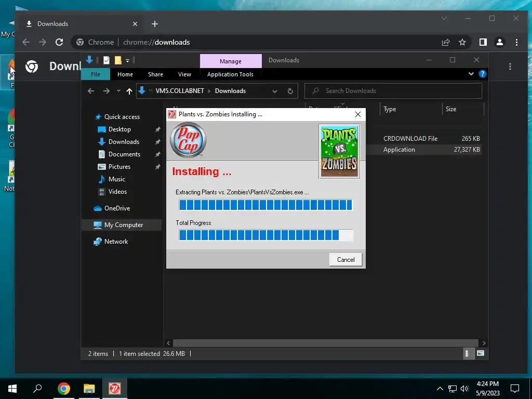The height and width of the screenshot is (399, 532).
Task: Click VM5.COLLABNET in the address breadcrumb
Action: click(180, 91)
